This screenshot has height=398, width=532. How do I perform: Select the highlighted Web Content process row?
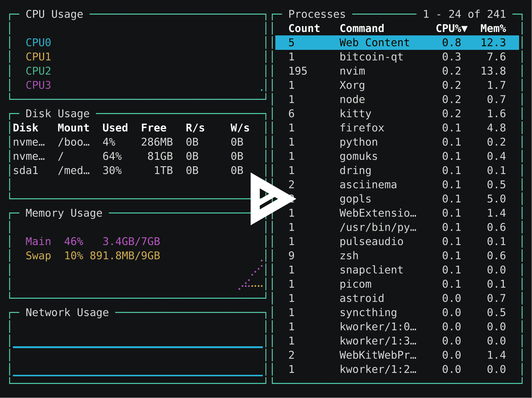397,43
